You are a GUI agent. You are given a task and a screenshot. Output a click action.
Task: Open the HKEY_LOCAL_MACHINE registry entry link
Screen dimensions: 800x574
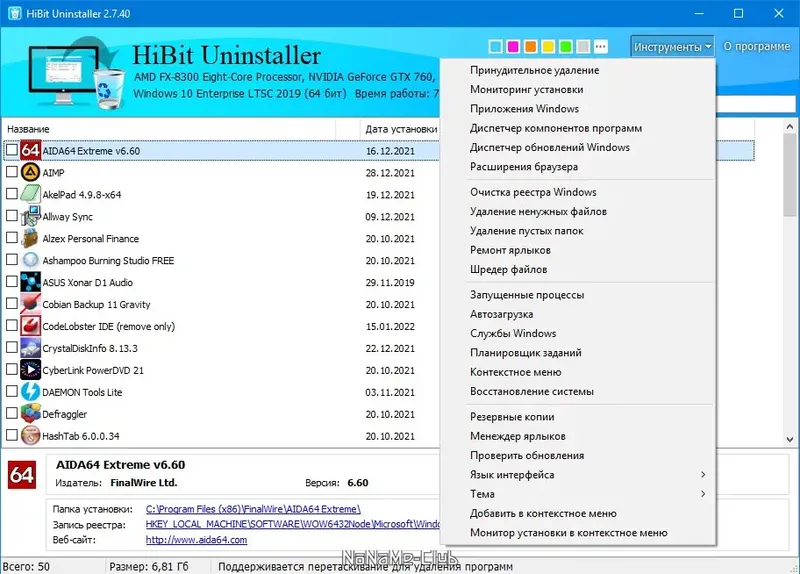click(292, 525)
